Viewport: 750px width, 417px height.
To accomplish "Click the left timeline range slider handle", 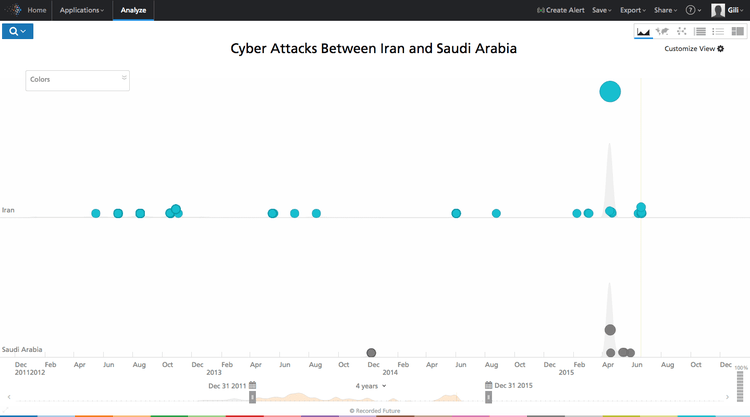I will coord(252,397).
